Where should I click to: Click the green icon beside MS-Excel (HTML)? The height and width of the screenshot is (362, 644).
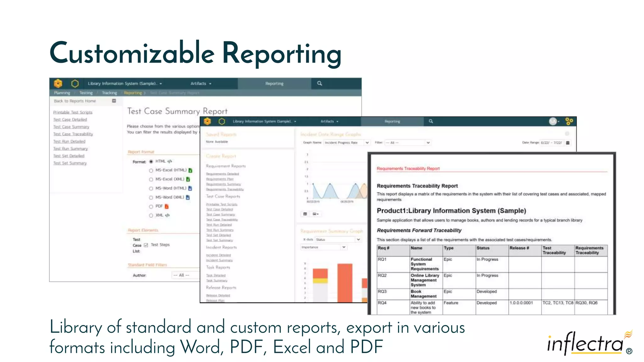coord(190,170)
